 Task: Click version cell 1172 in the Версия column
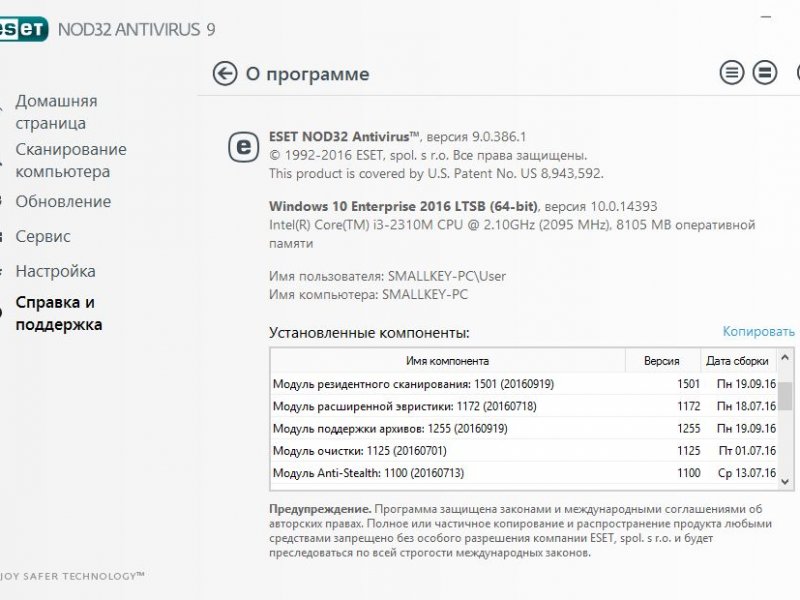pyautogui.click(x=688, y=406)
